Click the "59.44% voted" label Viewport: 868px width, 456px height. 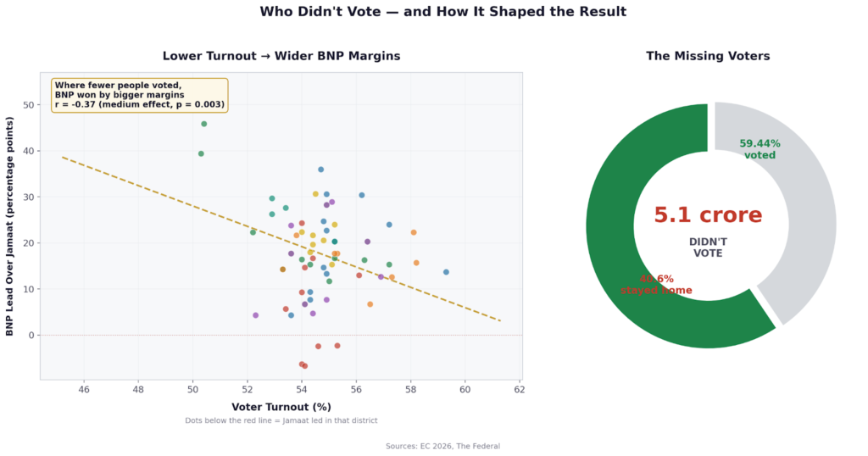click(759, 149)
